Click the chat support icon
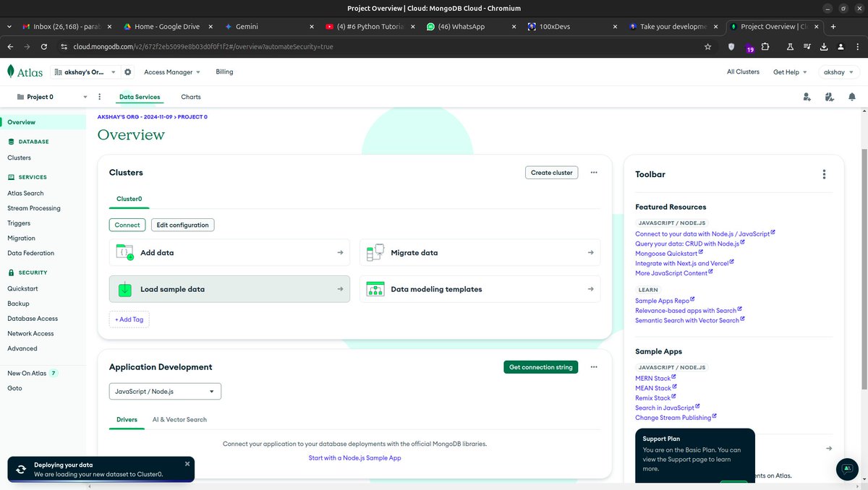The width and height of the screenshot is (868, 490). tap(847, 469)
